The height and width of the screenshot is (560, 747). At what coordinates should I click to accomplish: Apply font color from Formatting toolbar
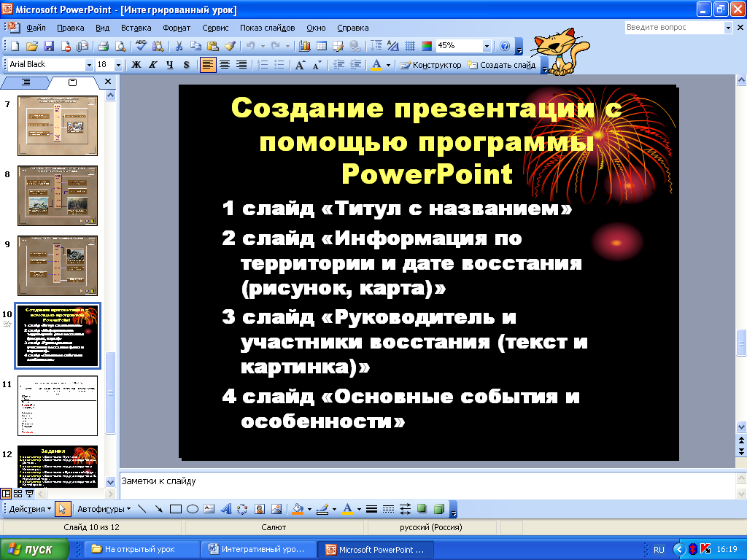[376, 65]
